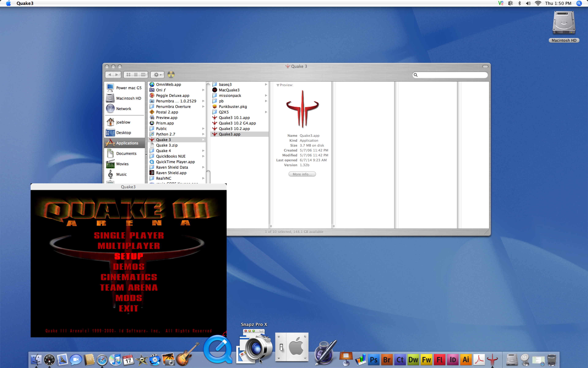
Task: Open Spotlight search in menu bar
Action: point(579,3)
